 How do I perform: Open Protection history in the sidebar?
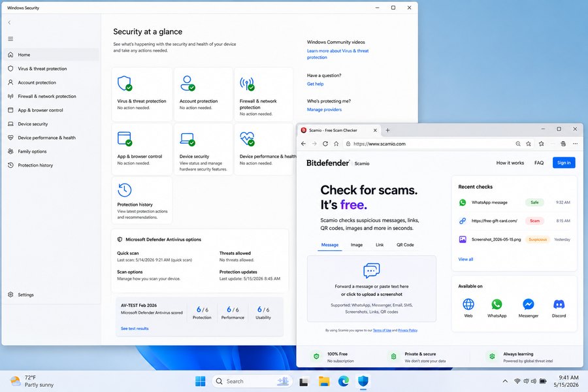coord(51,165)
